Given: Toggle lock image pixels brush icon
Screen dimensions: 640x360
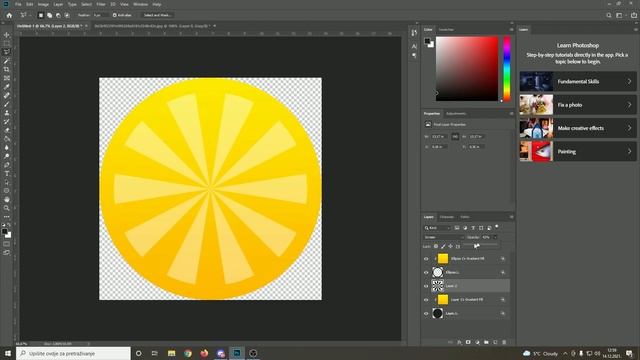Looking at the screenshot, I should [443, 246].
